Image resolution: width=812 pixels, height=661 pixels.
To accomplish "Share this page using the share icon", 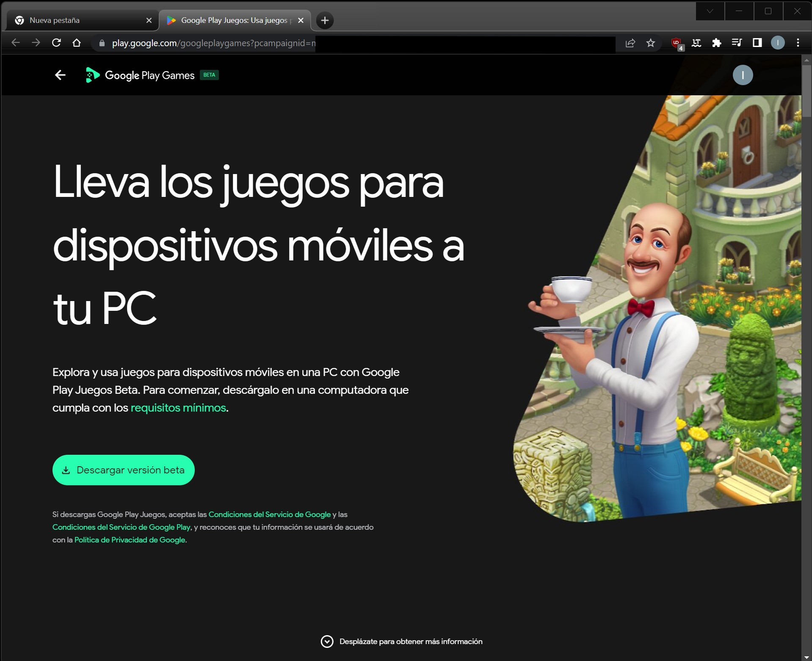I will pos(630,43).
